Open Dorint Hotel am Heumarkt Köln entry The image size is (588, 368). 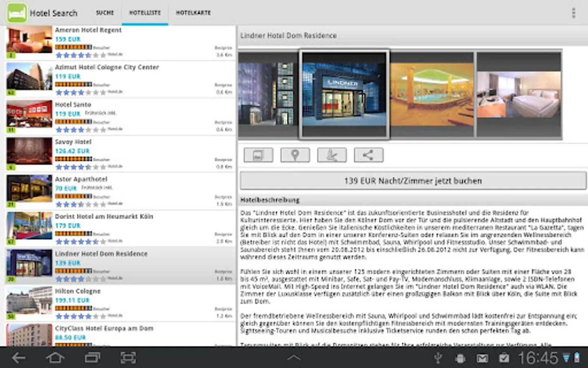click(x=120, y=228)
